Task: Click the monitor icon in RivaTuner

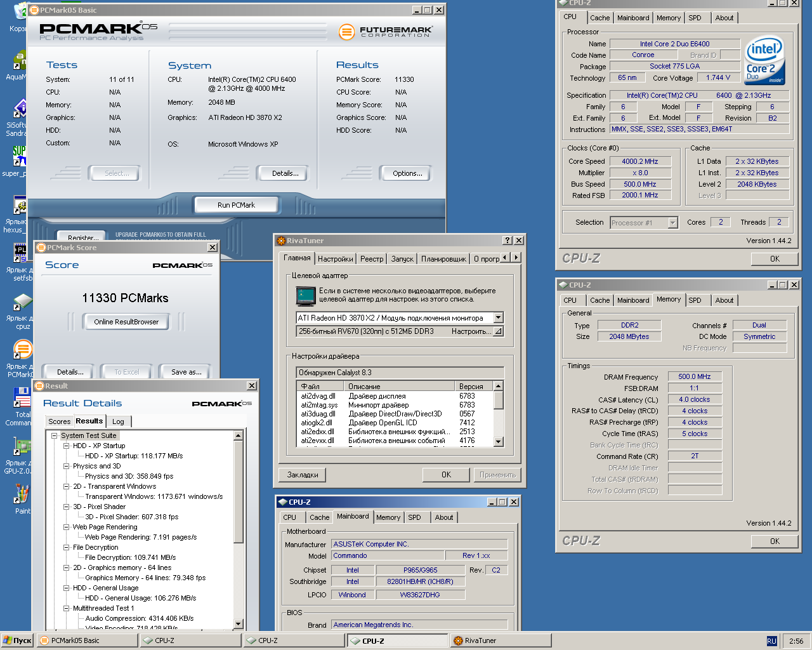Action: pyautogui.click(x=305, y=296)
